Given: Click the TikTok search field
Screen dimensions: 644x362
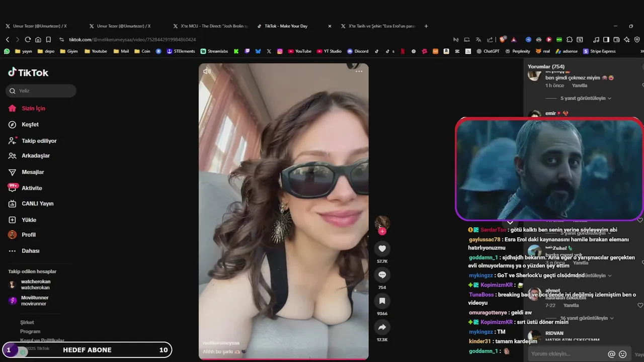Looking at the screenshot, I should [41, 90].
